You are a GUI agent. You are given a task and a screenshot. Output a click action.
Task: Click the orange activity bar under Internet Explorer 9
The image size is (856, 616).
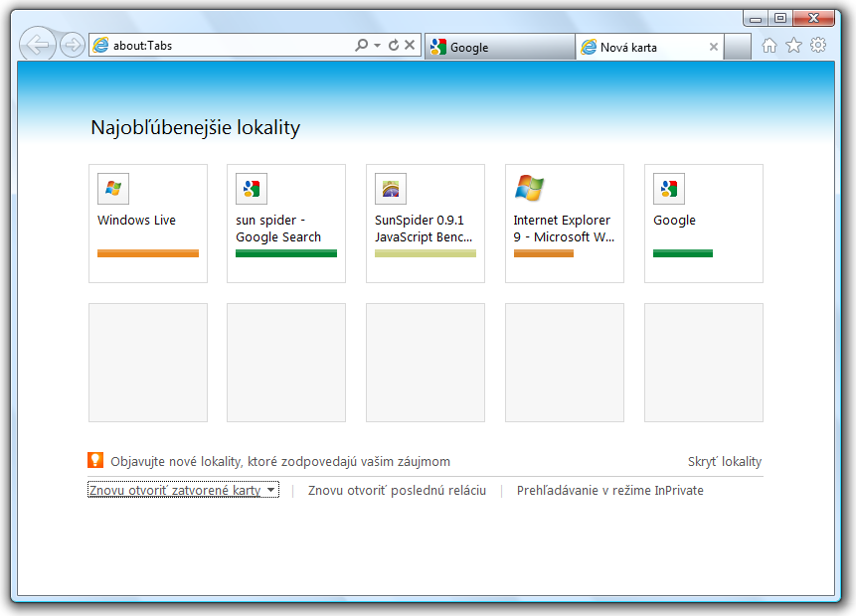click(x=544, y=253)
